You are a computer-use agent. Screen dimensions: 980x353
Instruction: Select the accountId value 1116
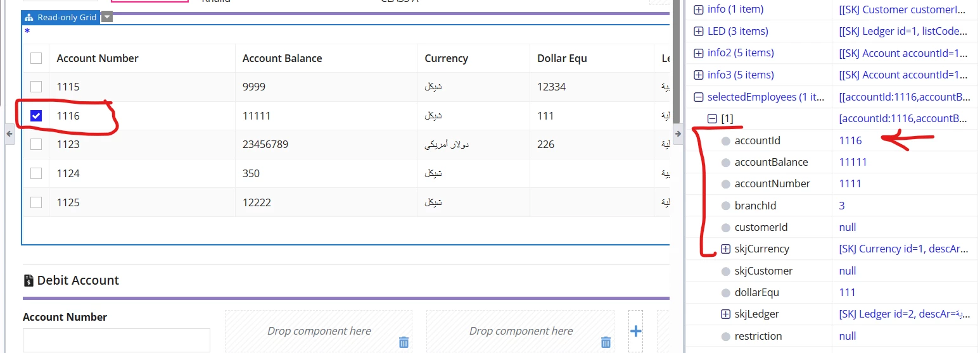[850, 140]
